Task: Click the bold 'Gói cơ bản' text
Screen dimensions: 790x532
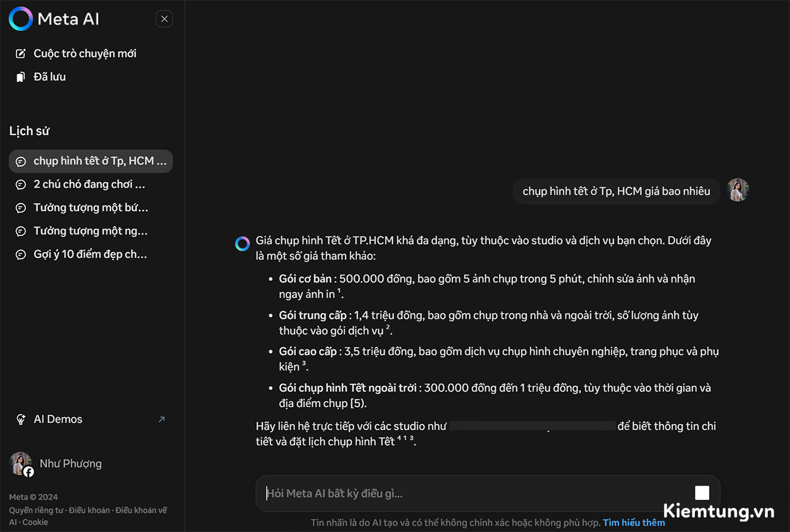Action: [x=305, y=279]
